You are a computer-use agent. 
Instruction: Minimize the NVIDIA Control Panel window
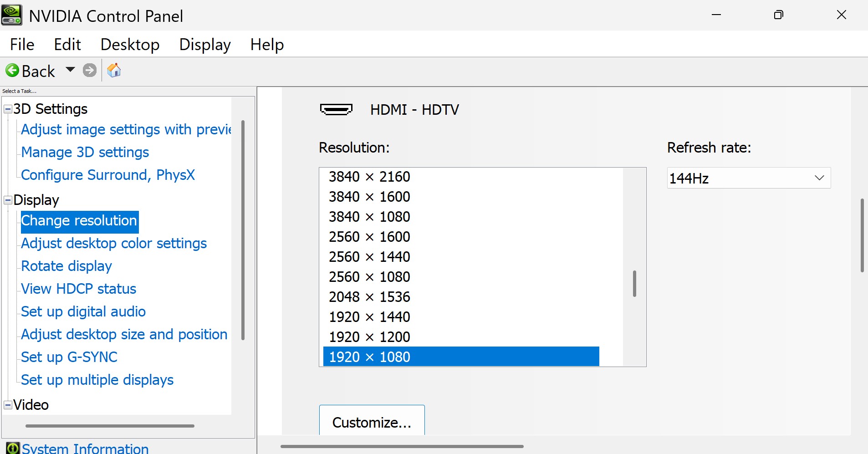pyautogui.click(x=716, y=15)
